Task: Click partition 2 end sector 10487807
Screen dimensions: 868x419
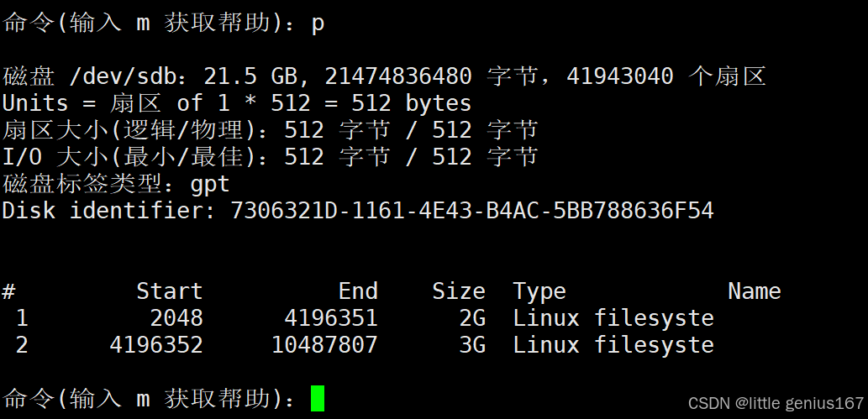Action: point(324,344)
